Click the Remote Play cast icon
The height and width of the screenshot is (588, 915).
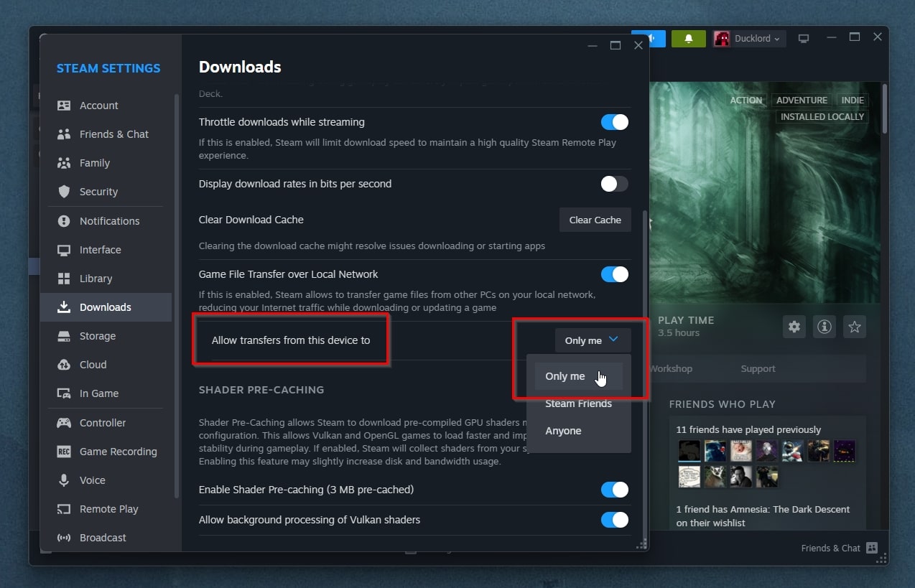[64, 509]
